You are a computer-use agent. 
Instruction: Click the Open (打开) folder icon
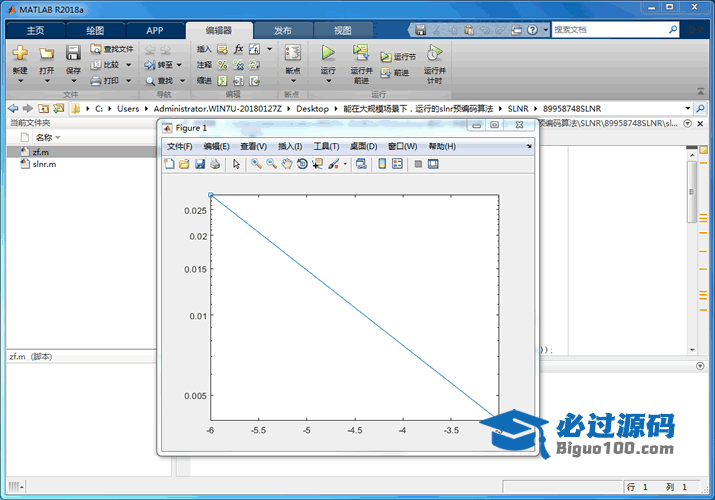(47, 53)
